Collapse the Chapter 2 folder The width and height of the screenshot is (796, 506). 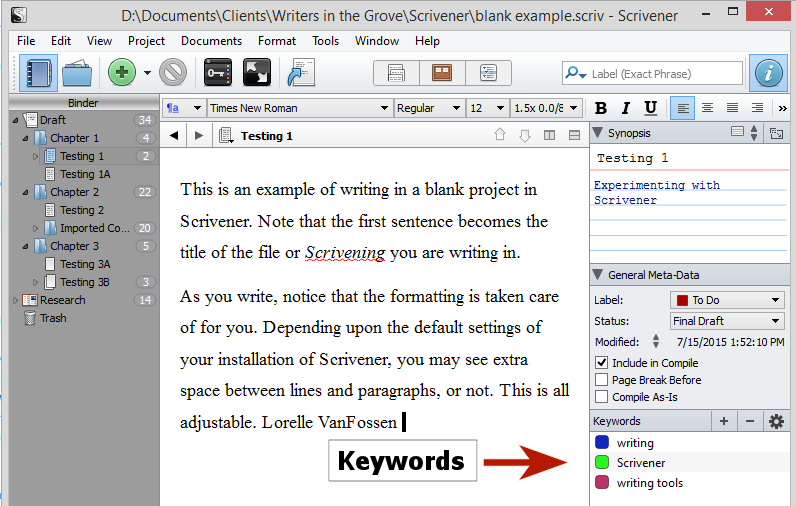tap(25, 192)
